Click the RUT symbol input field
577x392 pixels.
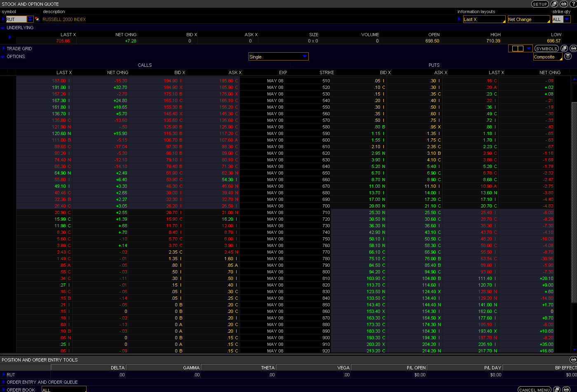tap(16, 19)
